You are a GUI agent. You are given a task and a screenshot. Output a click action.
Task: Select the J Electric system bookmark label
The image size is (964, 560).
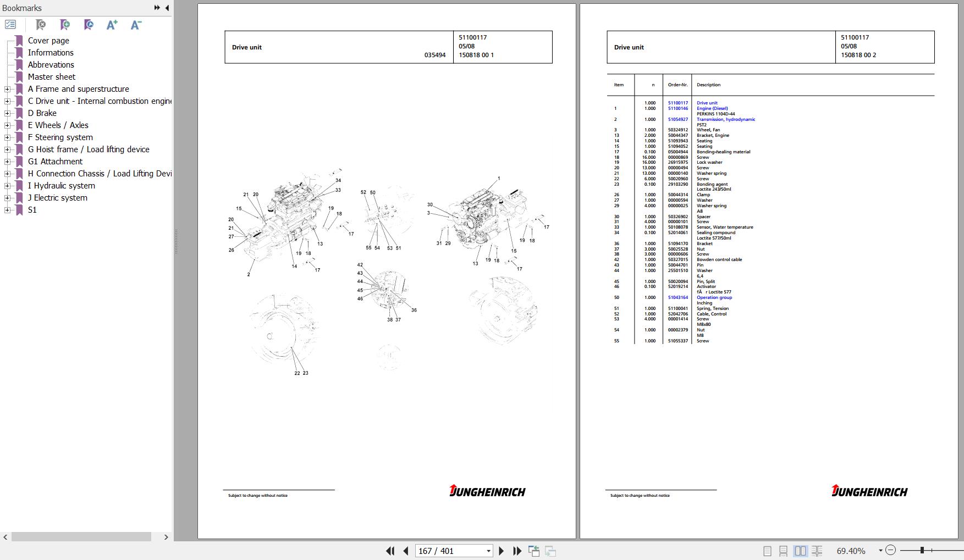click(58, 198)
